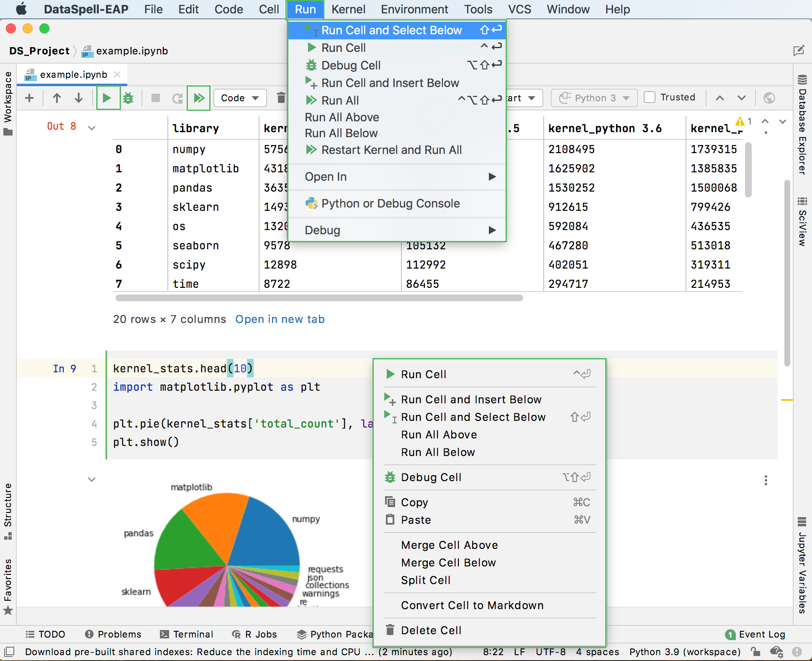The width and height of the screenshot is (812, 661).
Task: Select Convert Cell to Markdown in context menu
Action: (x=489, y=605)
